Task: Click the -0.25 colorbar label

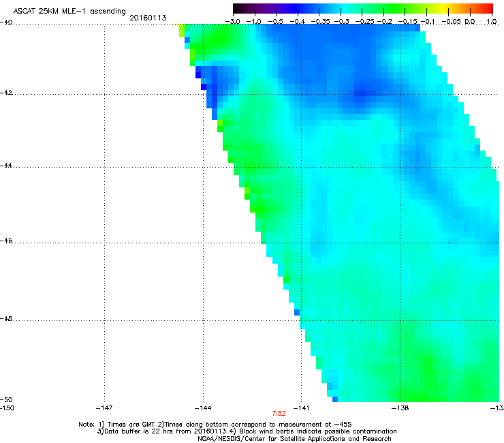Action: (x=364, y=22)
